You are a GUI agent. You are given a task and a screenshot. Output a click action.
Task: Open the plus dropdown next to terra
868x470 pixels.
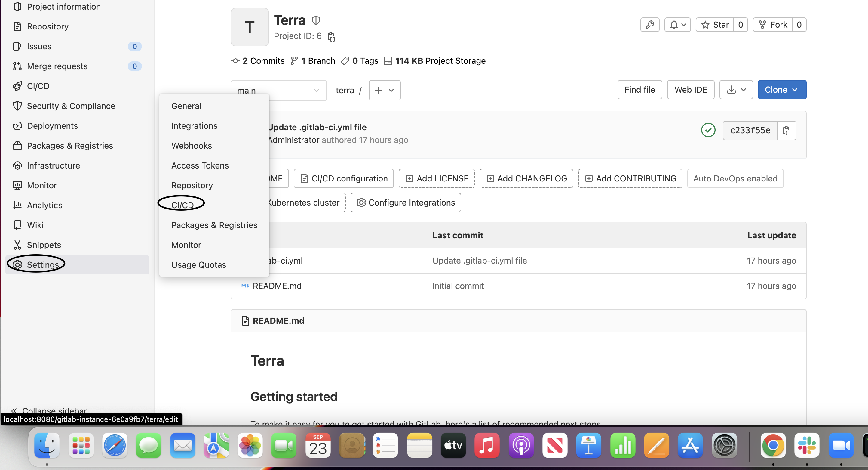pos(384,90)
